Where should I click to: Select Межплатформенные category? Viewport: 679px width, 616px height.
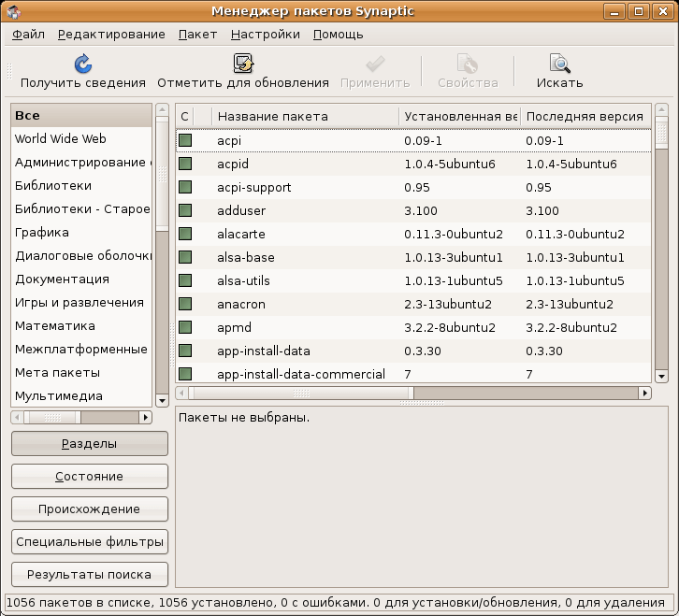click(x=81, y=350)
